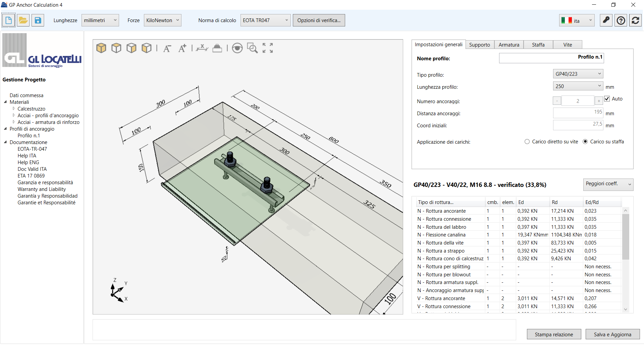
Task: Click the Italian flag language icon
Action: 567,20
